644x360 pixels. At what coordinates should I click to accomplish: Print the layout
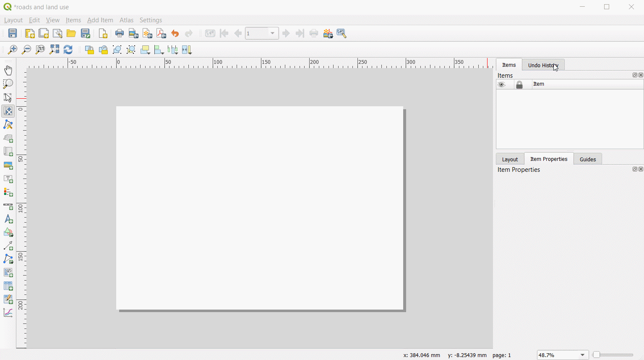[120, 34]
